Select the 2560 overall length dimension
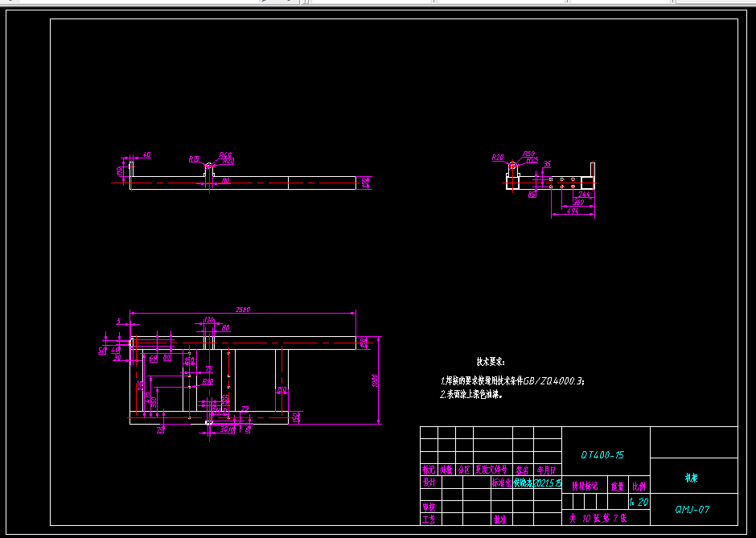The height and width of the screenshot is (538, 756). point(243,310)
